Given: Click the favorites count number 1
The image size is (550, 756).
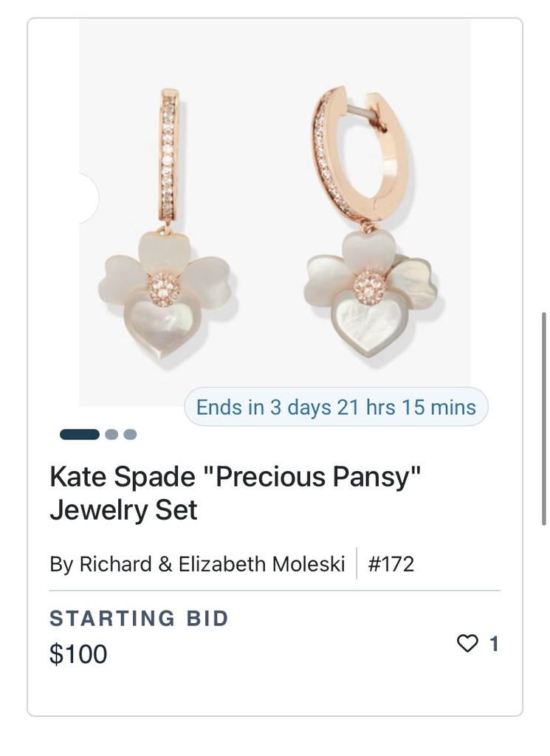Looking at the screenshot, I should [494, 644].
